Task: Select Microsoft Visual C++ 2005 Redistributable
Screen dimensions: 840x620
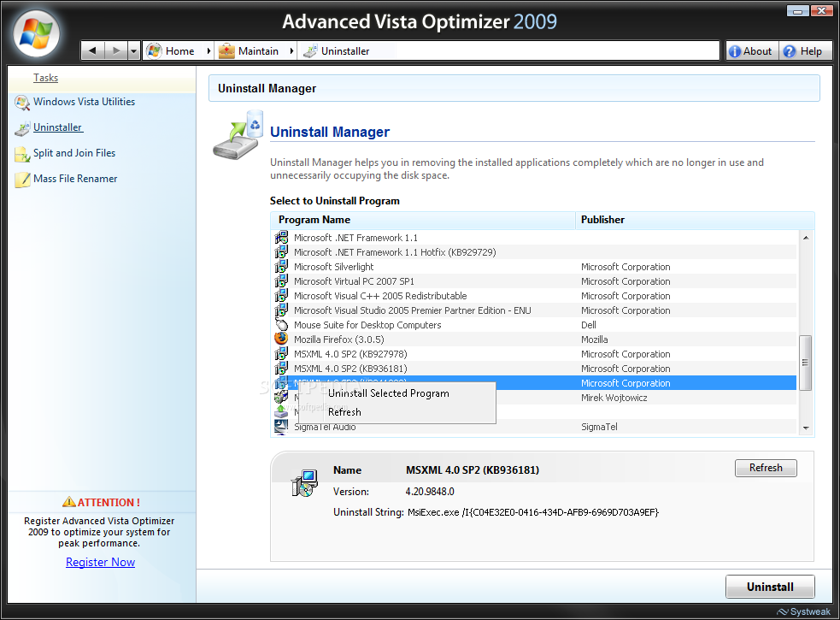Action: pos(534,296)
